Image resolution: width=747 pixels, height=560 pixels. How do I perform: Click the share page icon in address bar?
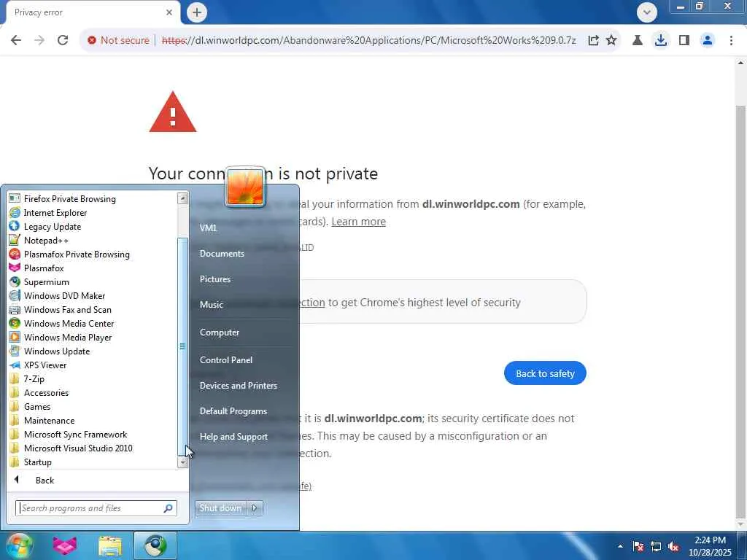[593, 41]
